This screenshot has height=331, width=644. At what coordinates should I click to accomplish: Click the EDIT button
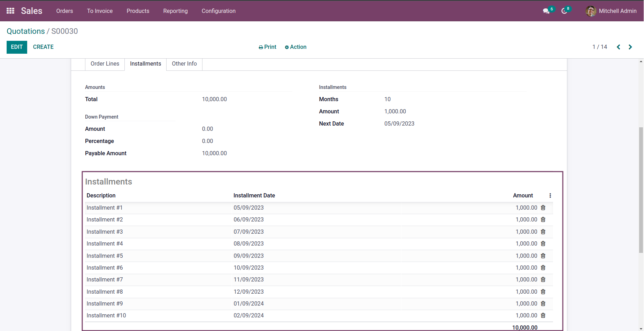(17, 47)
